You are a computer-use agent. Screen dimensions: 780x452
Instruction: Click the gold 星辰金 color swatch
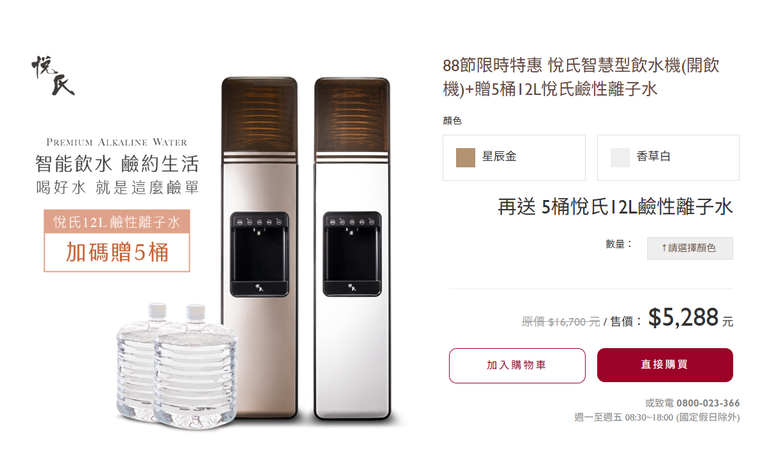point(465,157)
